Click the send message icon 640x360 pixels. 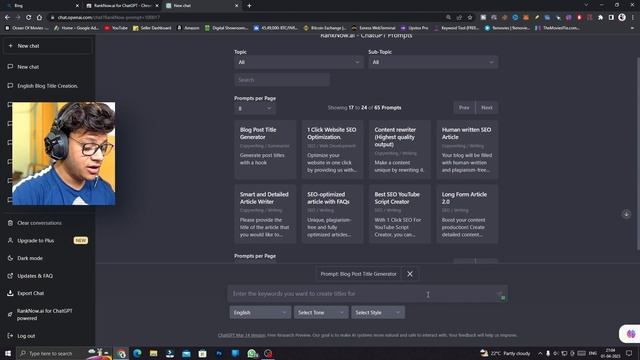[500, 295]
